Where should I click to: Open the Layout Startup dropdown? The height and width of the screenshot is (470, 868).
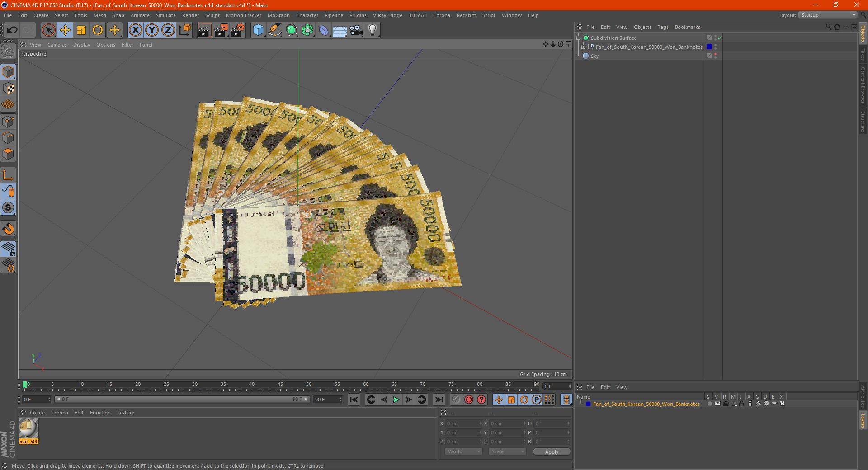click(x=828, y=15)
